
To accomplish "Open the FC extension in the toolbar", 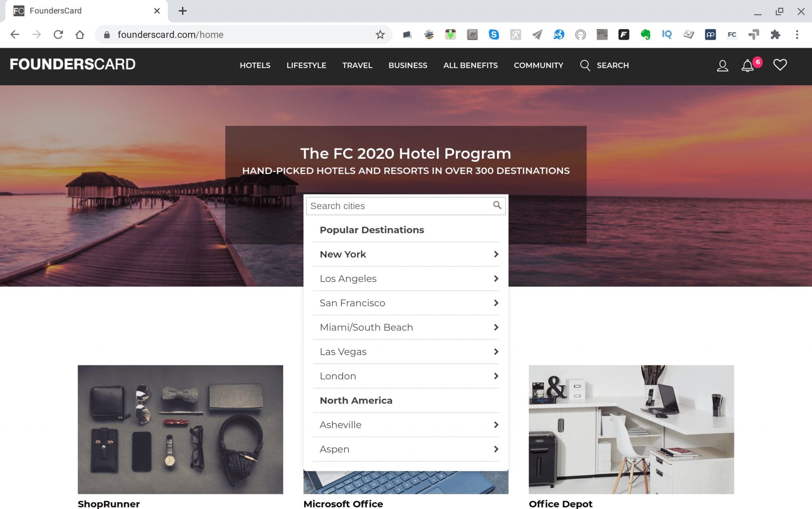I will 732,35.
